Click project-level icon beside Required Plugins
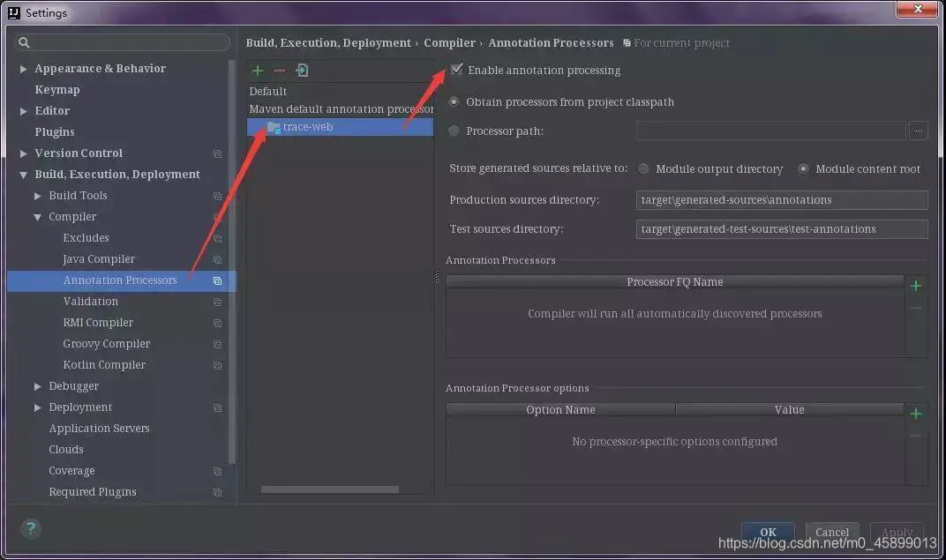Image resolution: width=946 pixels, height=560 pixels. pos(217,492)
